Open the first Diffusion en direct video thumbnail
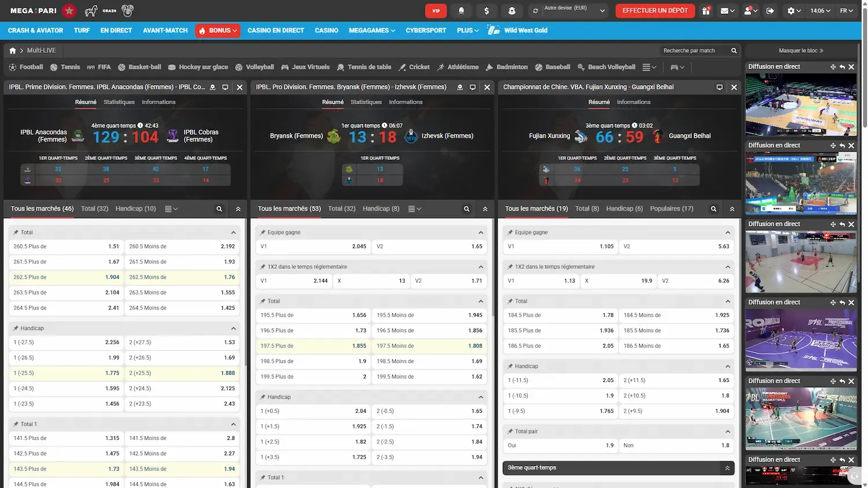 tap(801, 105)
